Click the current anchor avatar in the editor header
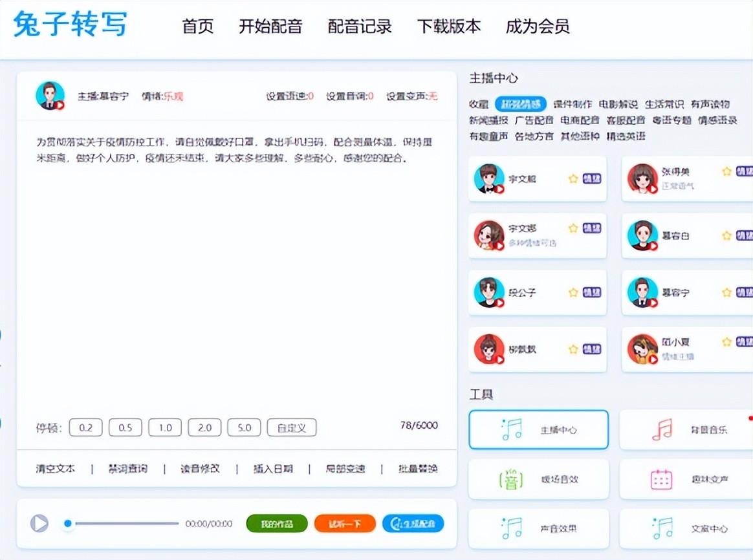This screenshot has width=753, height=560. click(x=50, y=96)
